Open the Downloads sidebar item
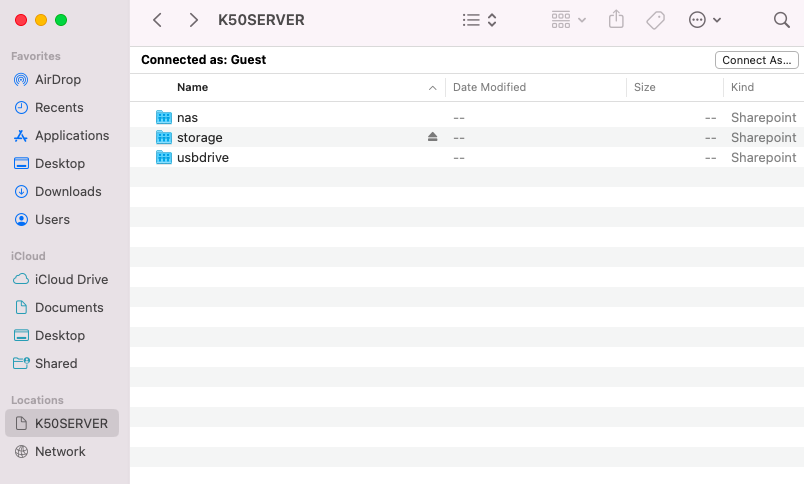This screenshot has height=484, width=804. coord(68,191)
